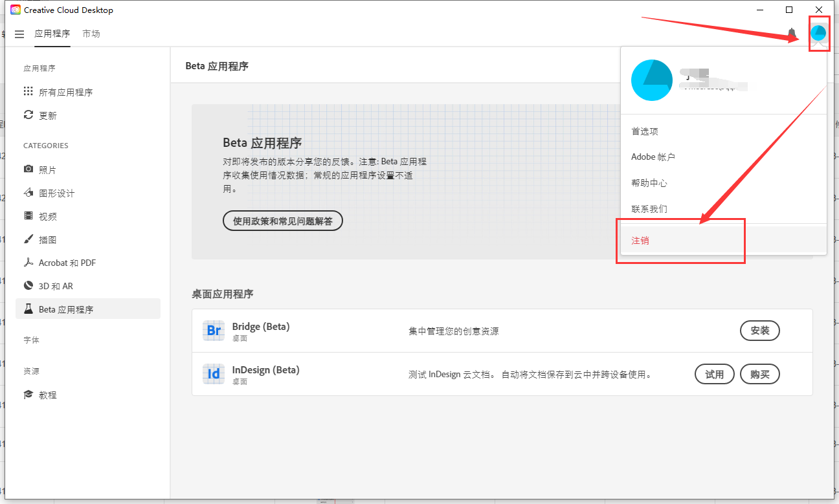Image resolution: width=839 pixels, height=504 pixels.
Task: Click 购买 for InDesign (Beta)
Action: (760, 374)
